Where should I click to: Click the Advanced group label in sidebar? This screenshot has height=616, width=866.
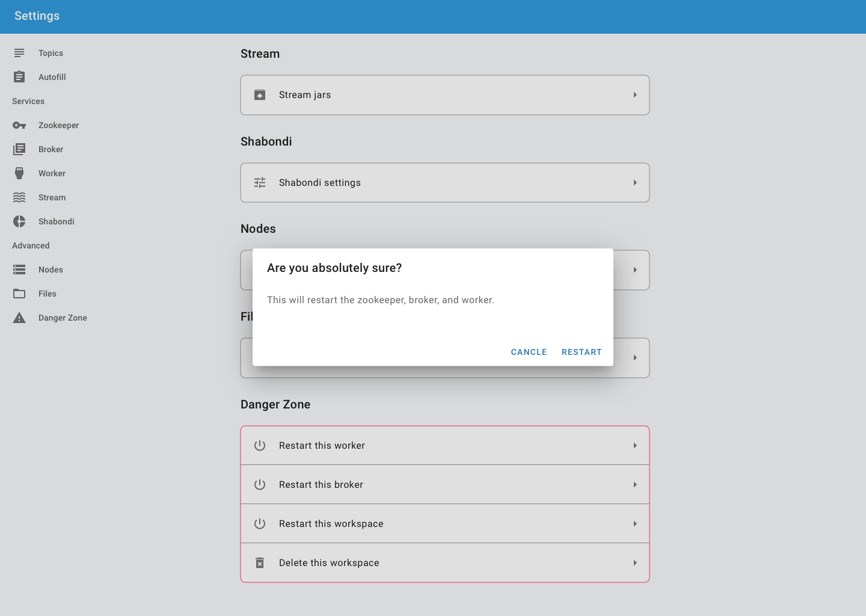coord(31,245)
